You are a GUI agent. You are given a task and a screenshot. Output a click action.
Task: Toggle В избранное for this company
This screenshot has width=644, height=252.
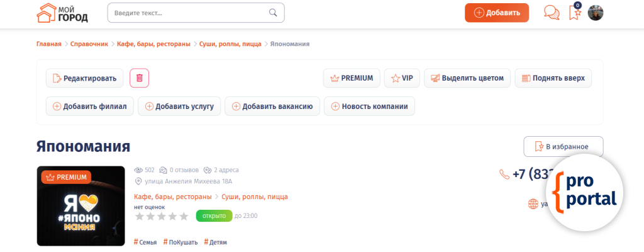click(x=563, y=146)
